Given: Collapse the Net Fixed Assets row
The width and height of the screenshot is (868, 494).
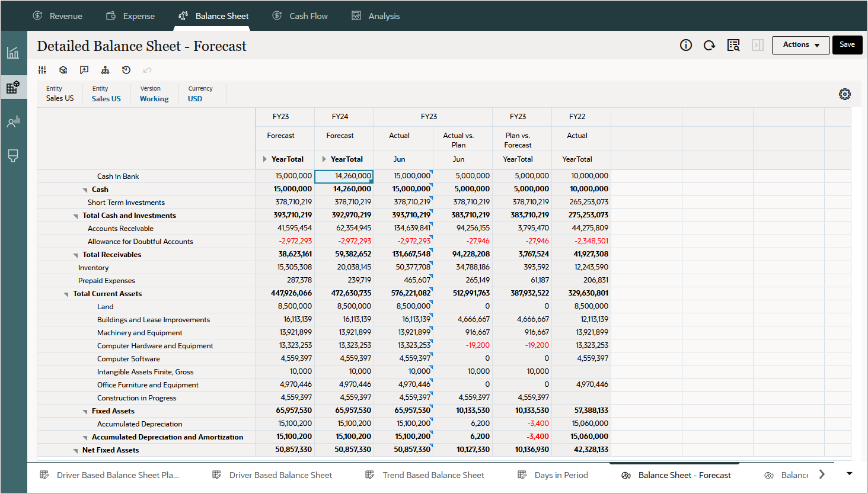Looking at the screenshot, I should point(76,451).
